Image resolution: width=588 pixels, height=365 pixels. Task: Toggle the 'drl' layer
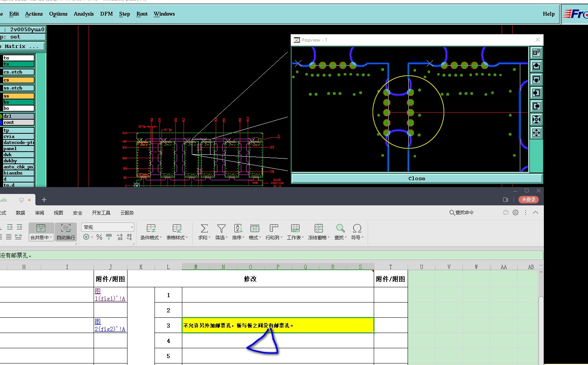coord(18,116)
